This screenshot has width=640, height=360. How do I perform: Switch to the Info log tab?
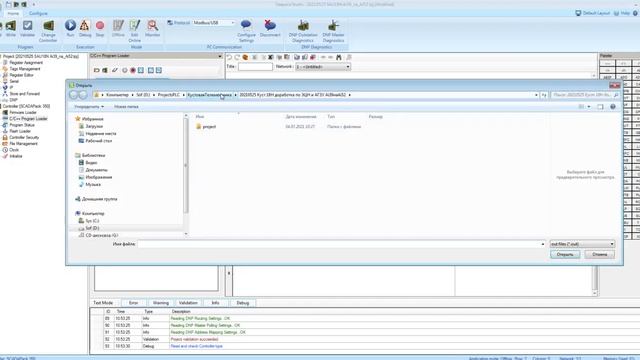click(216, 303)
